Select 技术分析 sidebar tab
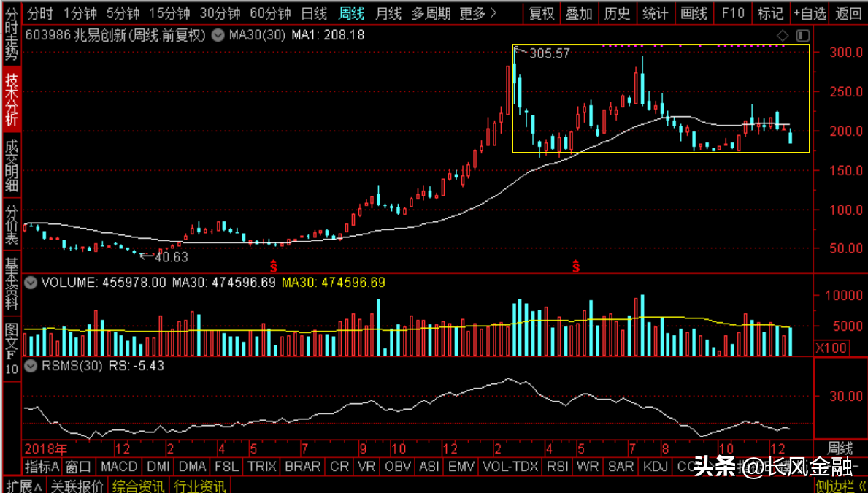 (x=11, y=100)
